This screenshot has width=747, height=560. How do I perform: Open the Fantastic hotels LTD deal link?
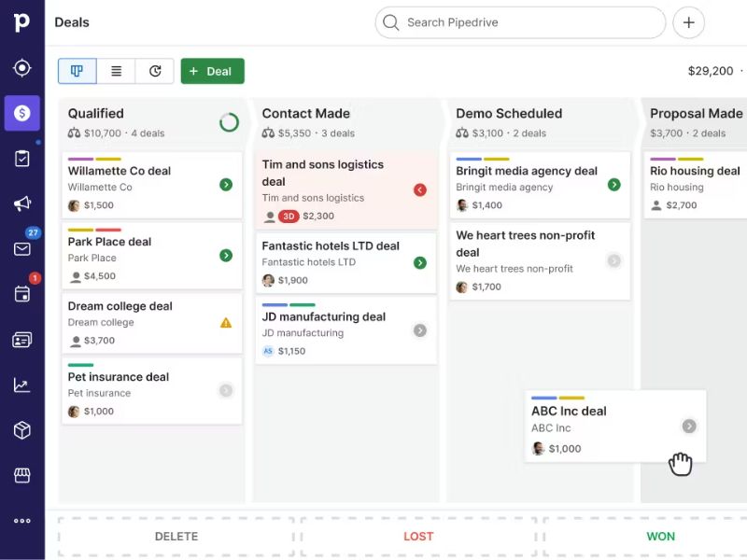(331, 245)
